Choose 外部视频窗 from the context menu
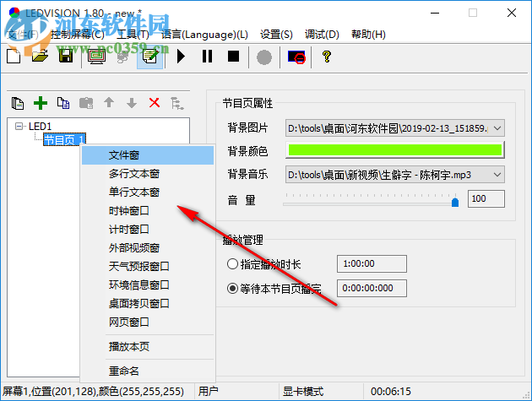 pyautogui.click(x=148, y=247)
